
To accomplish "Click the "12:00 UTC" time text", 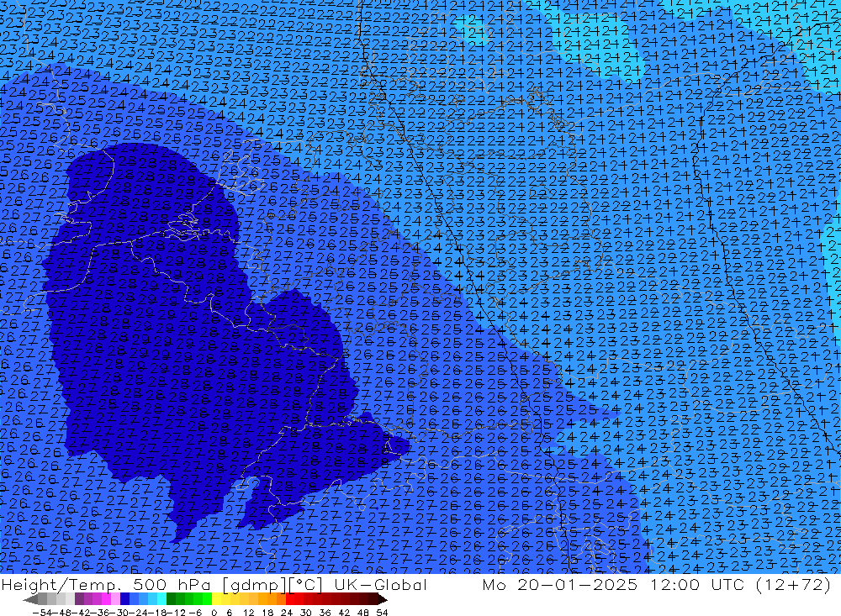I will coord(700,584).
